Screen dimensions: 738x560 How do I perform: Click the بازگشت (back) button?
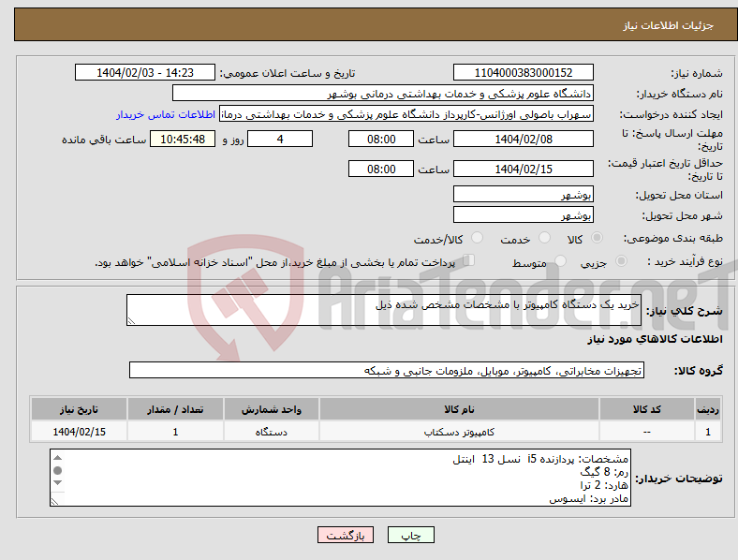pyautogui.click(x=346, y=535)
